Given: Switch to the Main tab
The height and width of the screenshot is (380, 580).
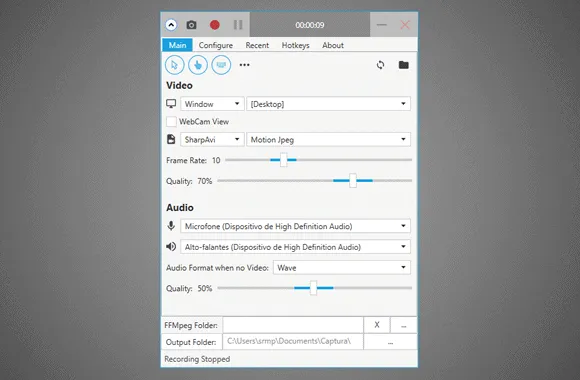Looking at the screenshot, I should pyautogui.click(x=178, y=45).
